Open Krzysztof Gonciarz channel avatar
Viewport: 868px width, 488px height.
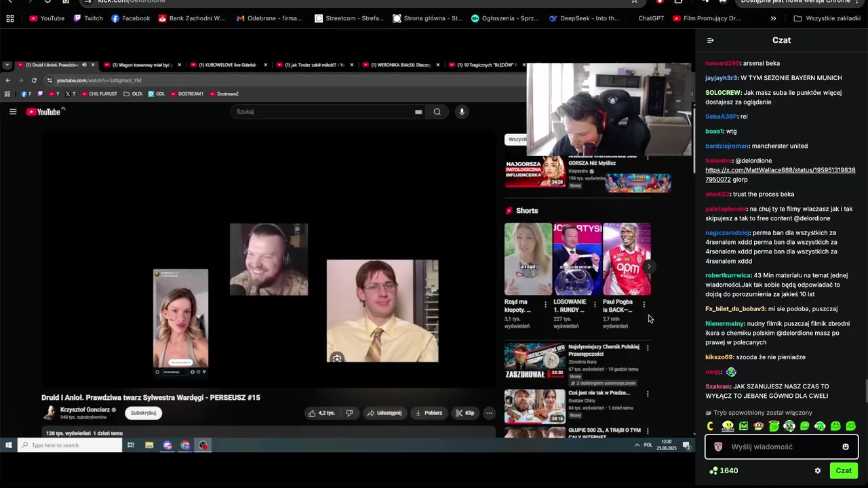tap(50, 413)
